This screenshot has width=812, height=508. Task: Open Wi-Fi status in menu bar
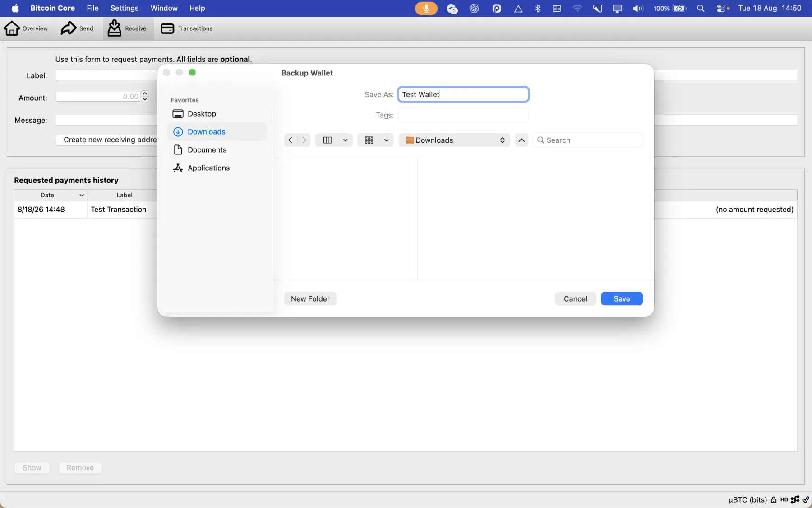click(x=577, y=8)
